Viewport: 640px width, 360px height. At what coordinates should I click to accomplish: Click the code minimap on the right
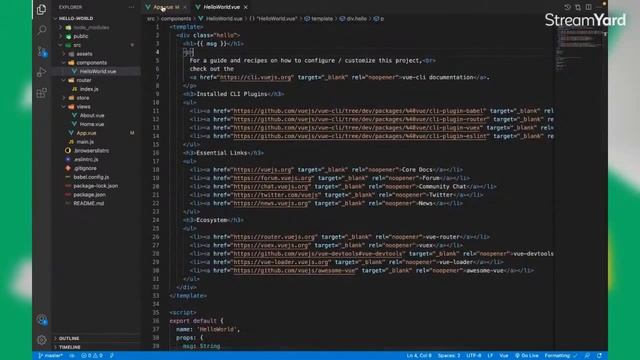pos(580,49)
